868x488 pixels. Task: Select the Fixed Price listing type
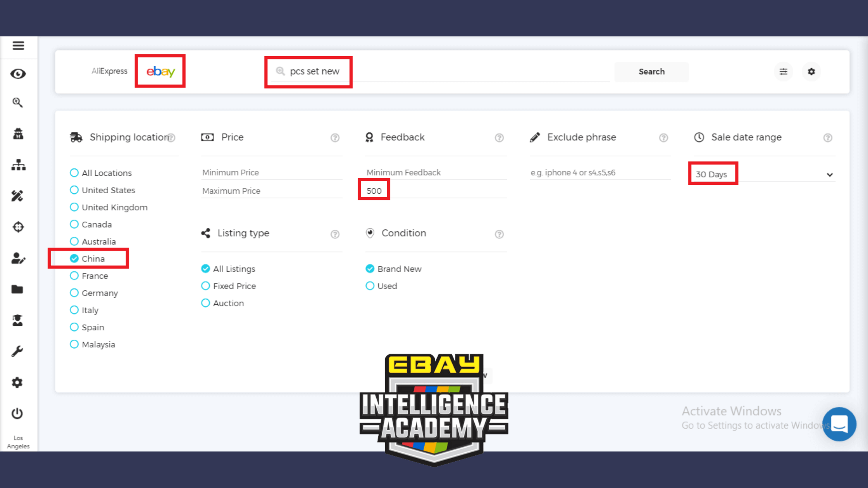[206, 286]
